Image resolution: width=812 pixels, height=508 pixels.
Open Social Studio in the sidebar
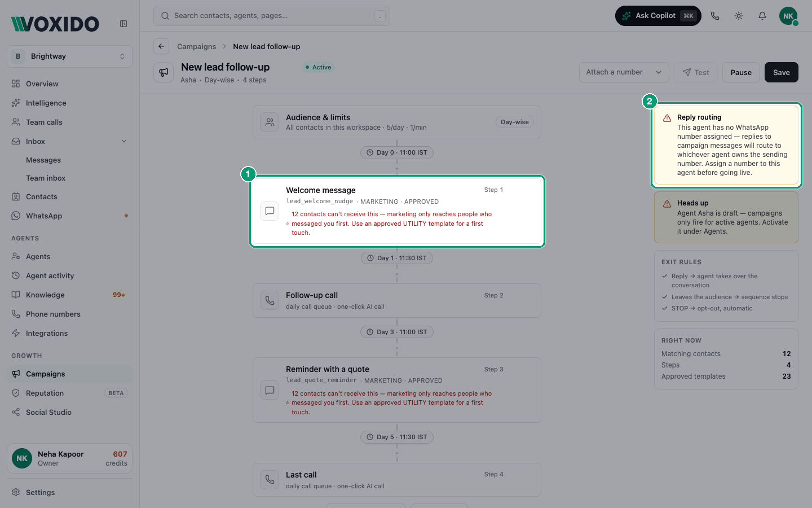pos(69,412)
